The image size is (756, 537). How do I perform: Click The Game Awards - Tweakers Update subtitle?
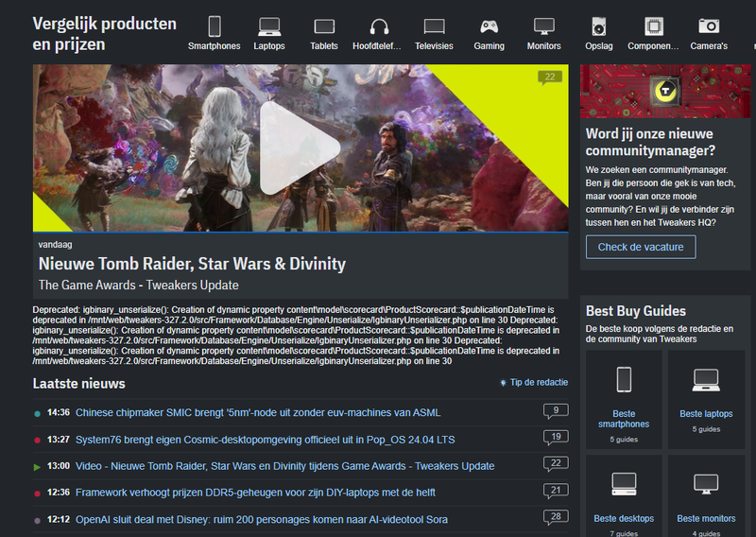pos(138,286)
